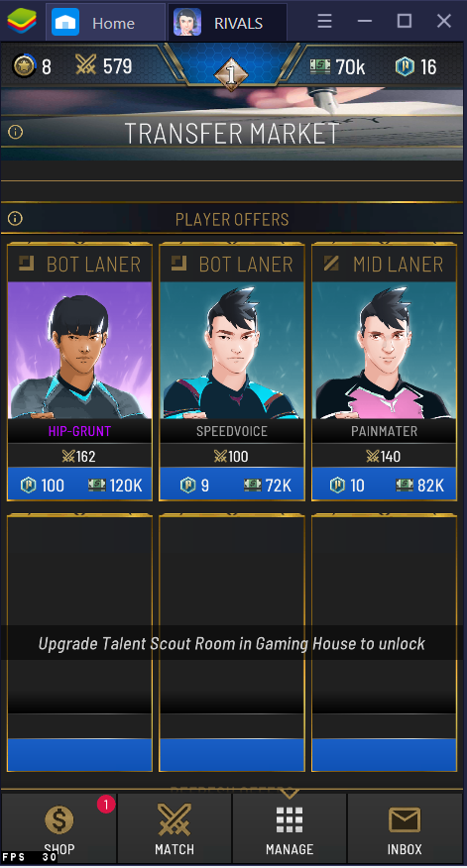Open the Manage grid icon
The image size is (467, 868).
tap(290, 820)
